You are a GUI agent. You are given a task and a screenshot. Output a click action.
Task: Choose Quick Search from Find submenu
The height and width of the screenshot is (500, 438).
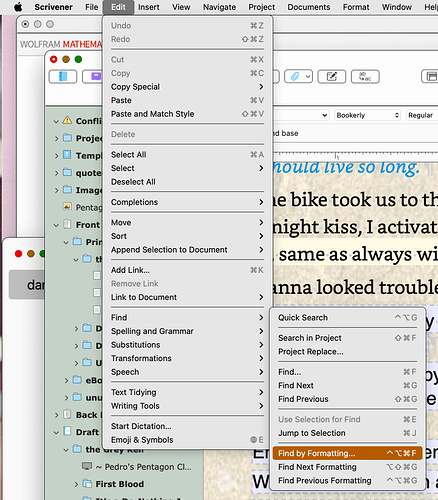pyautogui.click(x=347, y=318)
